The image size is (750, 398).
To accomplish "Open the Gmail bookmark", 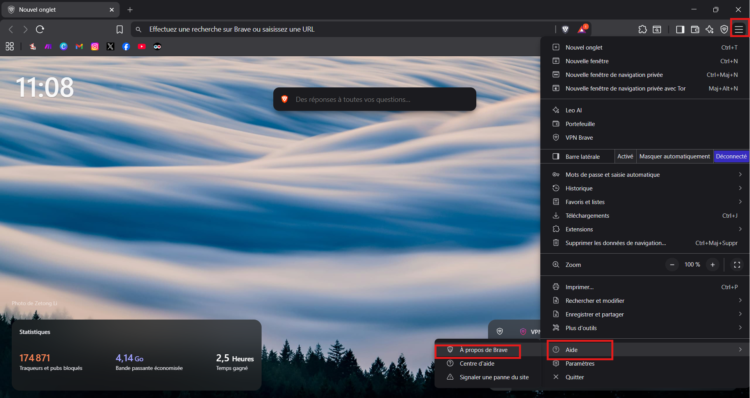I will [79, 46].
